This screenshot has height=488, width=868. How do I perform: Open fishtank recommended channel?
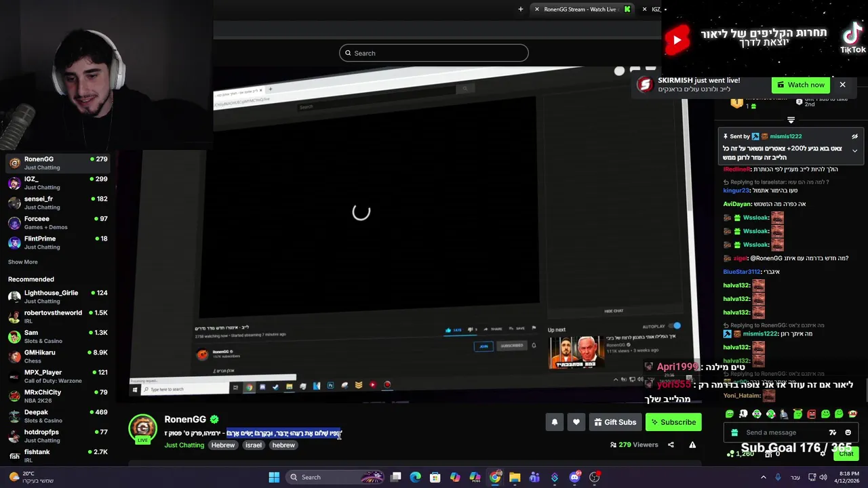click(58, 455)
